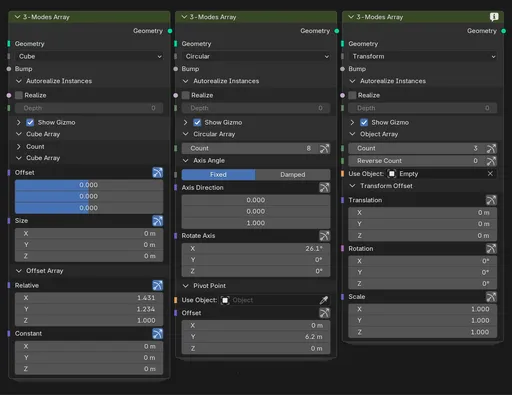Enable Realize checkbox in Circular node
This screenshot has width=512, height=395.
click(x=186, y=95)
